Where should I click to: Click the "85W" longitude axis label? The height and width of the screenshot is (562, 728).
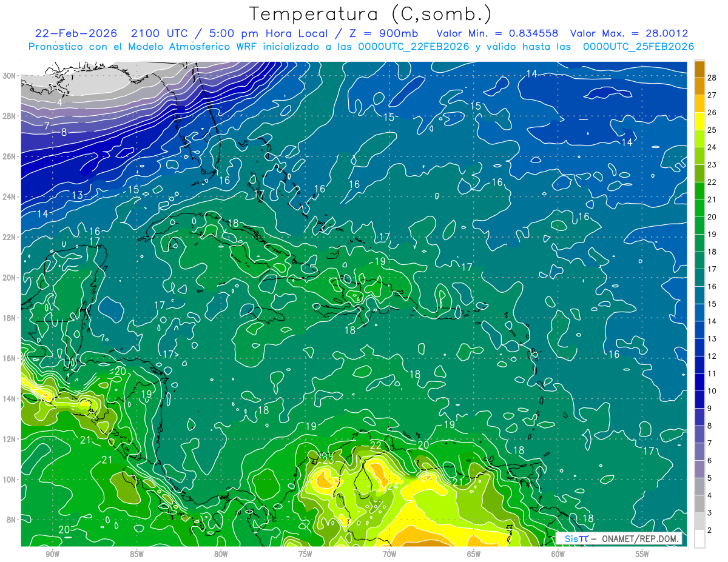(136, 554)
